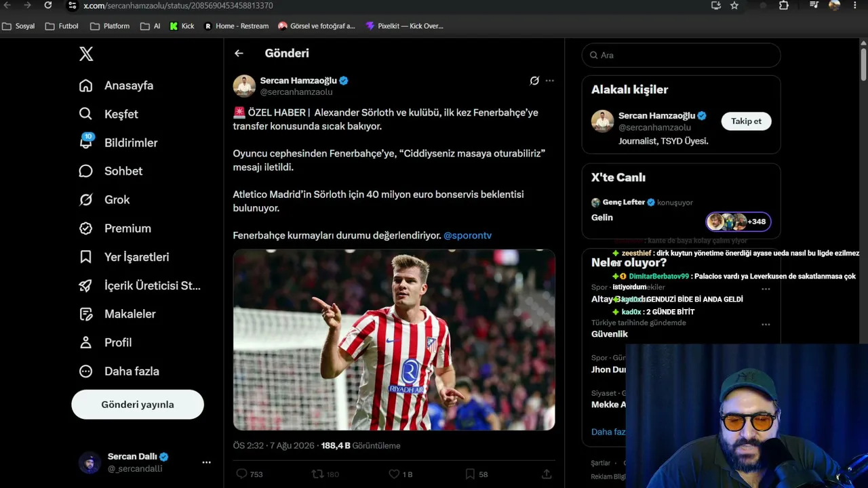Open the Kick bookmark
Image resolution: width=868 pixels, height=488 pixels.
point(182,26)
